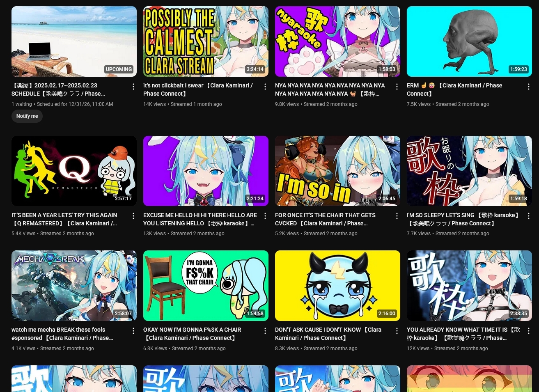
Task: Open the menu for the ERM video
Action: (x=529, y=87)
